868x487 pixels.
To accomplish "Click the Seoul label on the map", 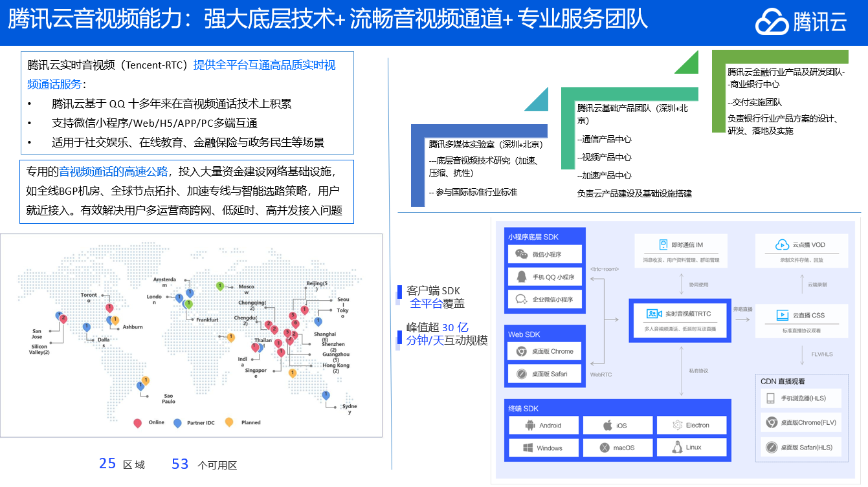I will (x=343, y=302).
